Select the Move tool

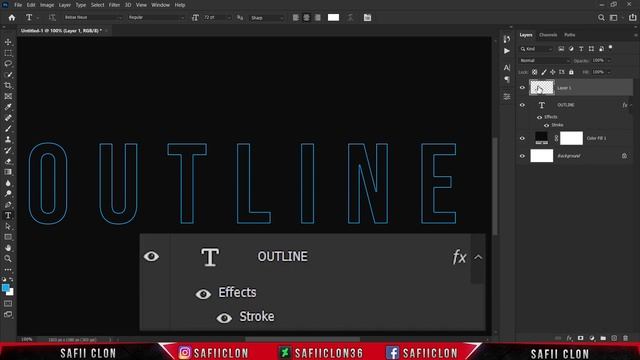pos(8,42)
